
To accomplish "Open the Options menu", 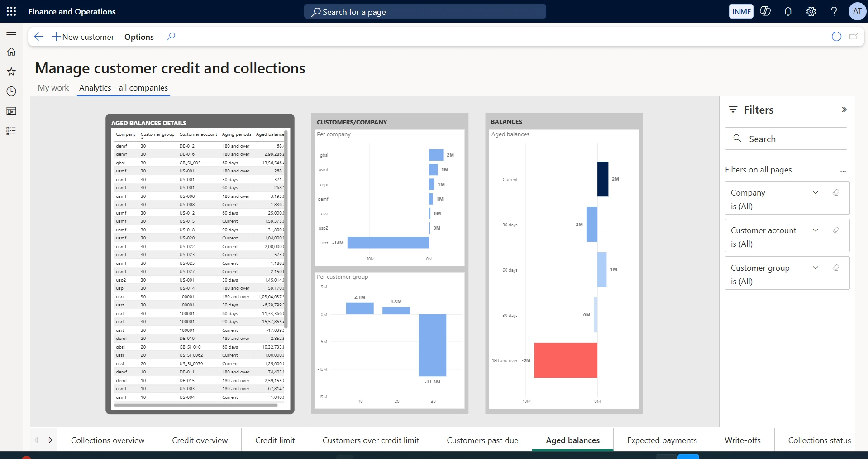I will pos(139,37).
